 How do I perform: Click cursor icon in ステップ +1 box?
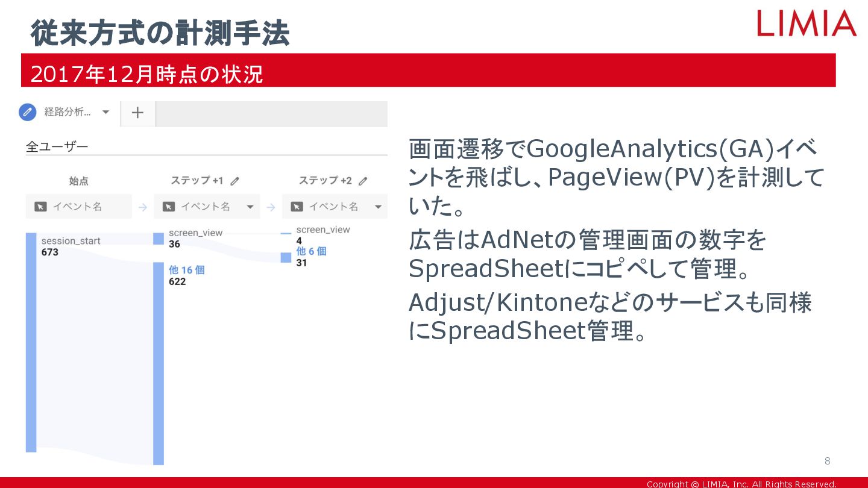[x=169, y=207]
